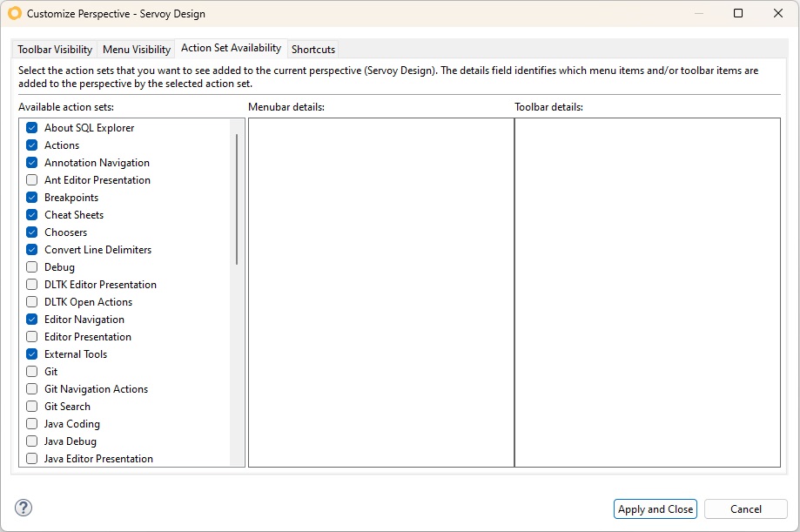Uncheck the Cheat Sheets checkbox
The width and height of the screenshot is (800, 532).
pos(32,215)
